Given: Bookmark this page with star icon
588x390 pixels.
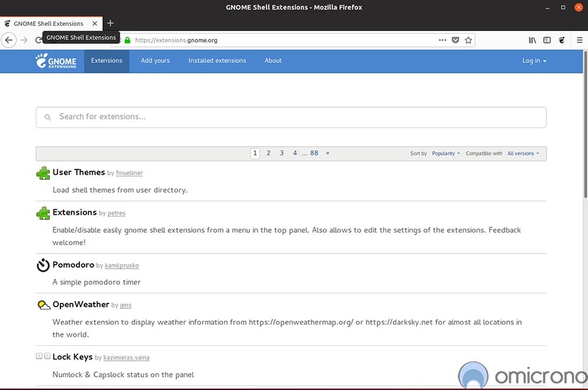Looking at the screenshot, I should click(x=469, y=40).
